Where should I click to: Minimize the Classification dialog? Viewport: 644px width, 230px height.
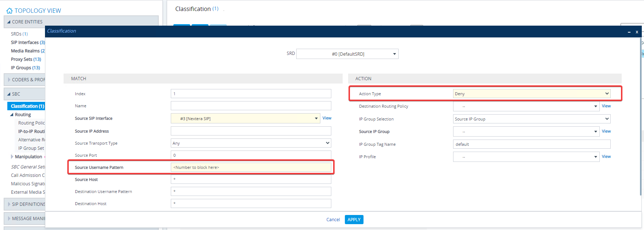pos(629,32)
